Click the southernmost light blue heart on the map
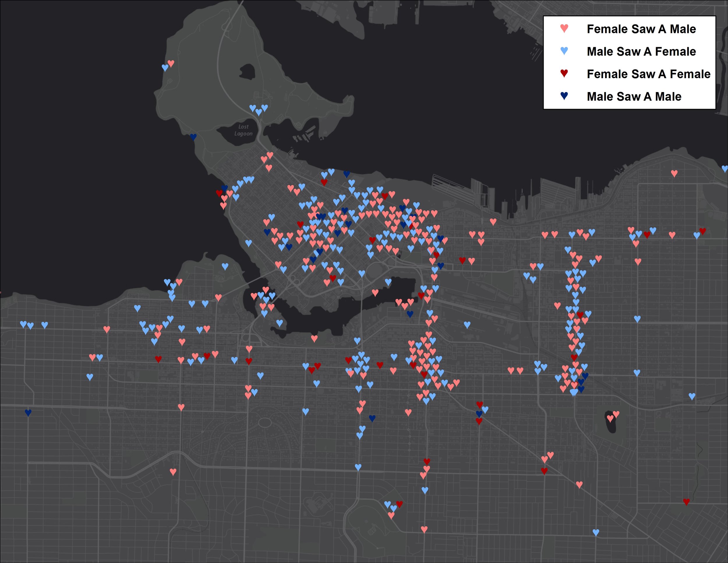This screenshot has height=563, width=728. point(596,533)
